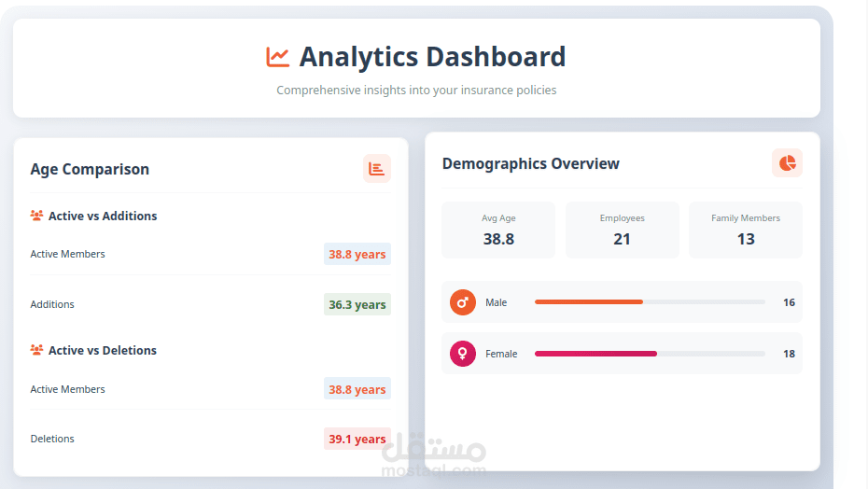Select the Employees 21 card

pyautogui.click(x=623, y=230)
